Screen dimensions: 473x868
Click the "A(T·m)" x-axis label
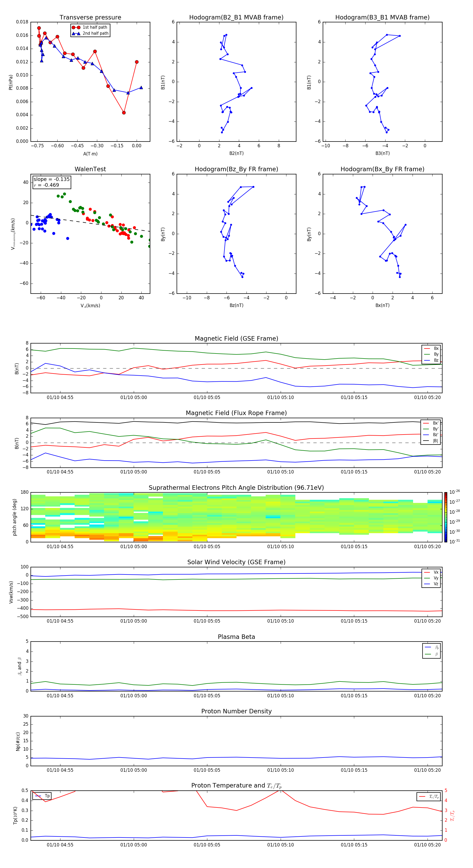tap(90, 154)
